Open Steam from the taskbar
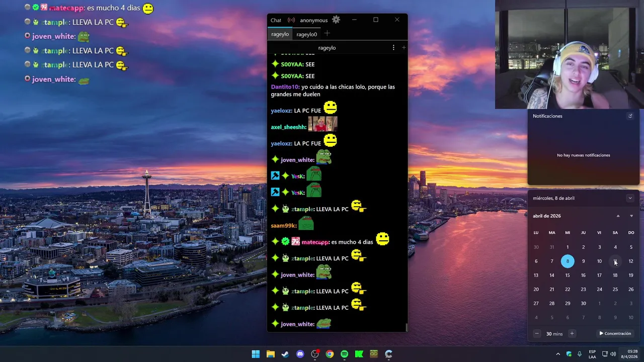 click(x=285, y=354)
